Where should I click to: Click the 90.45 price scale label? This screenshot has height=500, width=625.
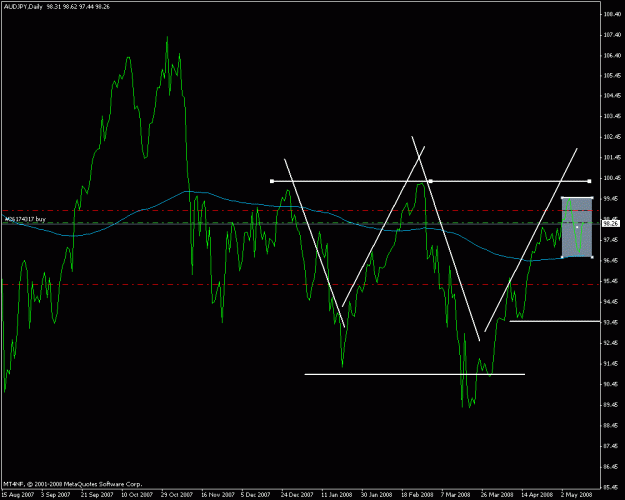[612, 384]
